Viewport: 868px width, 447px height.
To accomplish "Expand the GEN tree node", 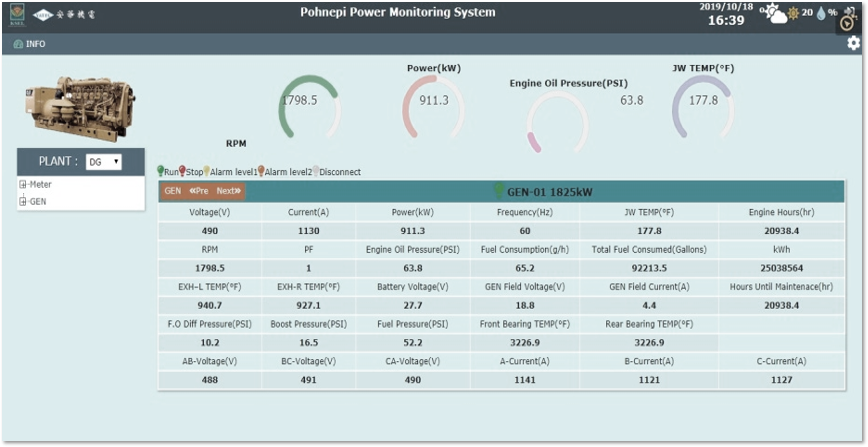I will click(23, 202).
